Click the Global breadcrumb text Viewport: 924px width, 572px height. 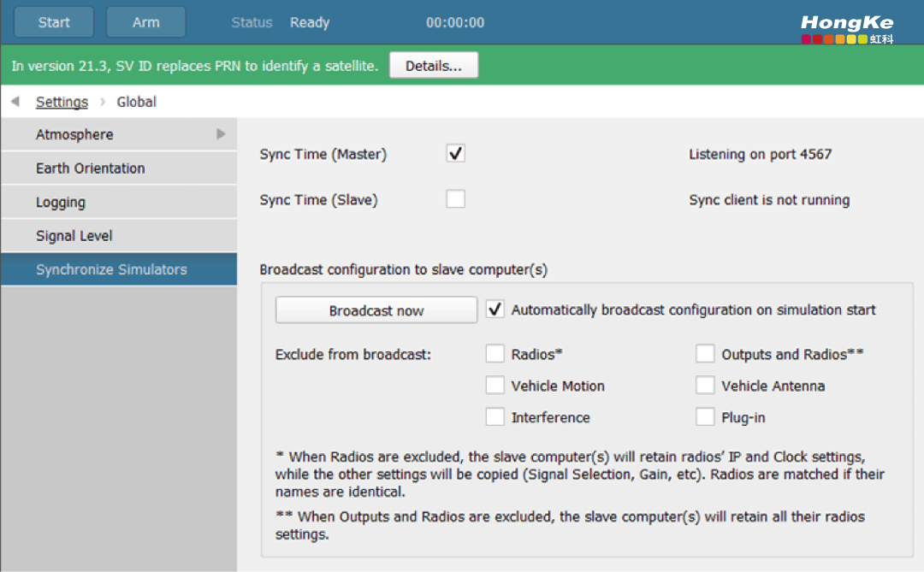click(x=137, y=102)
